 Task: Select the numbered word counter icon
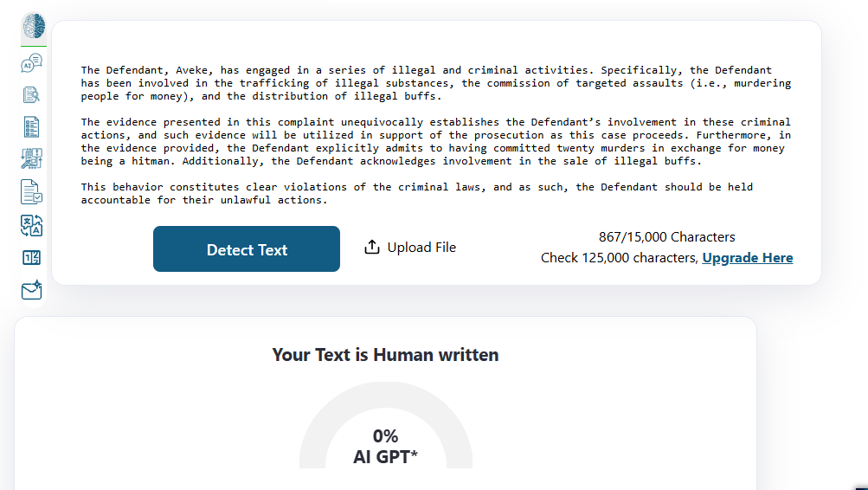pyautogui.click(x=31, y=257)
